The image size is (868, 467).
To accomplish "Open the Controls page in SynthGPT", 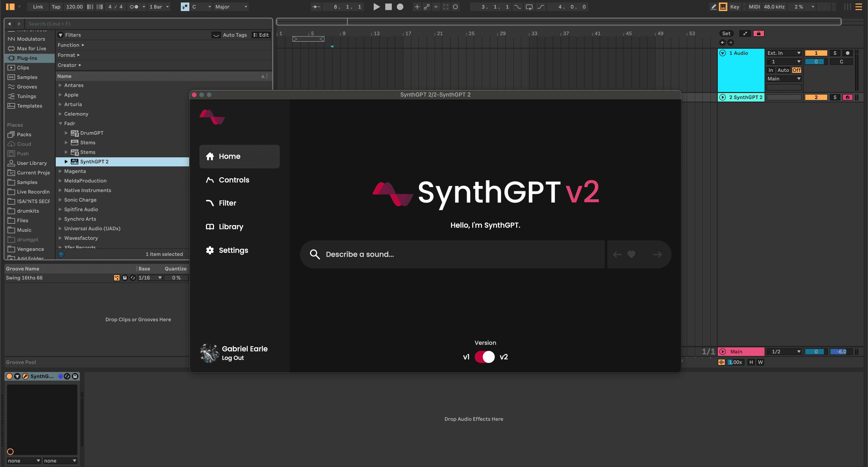I will tap(234, 180).
